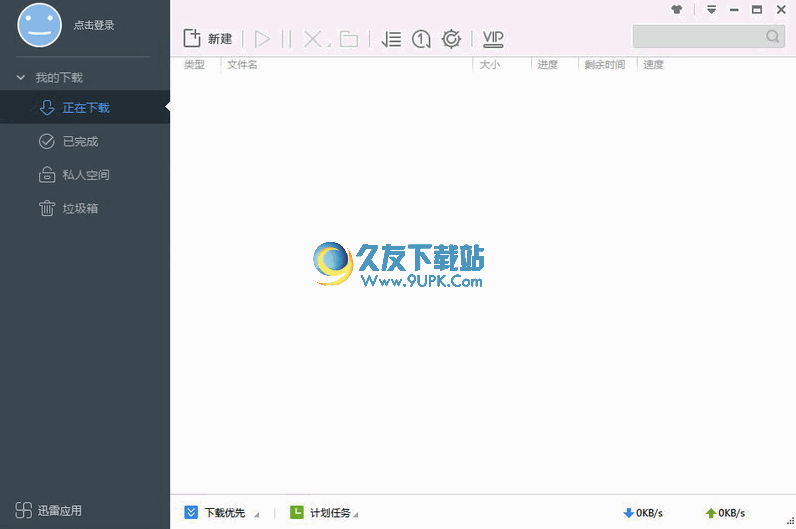Click the single-task priority icon

pyautogui.click(x=421, y=39)
